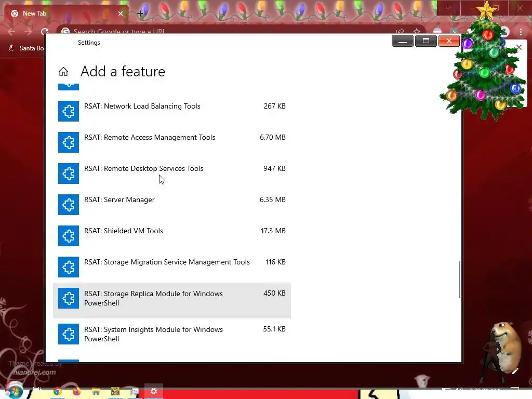
Task: Click the 947 KB size value
Action: click(x=274, y=169)
